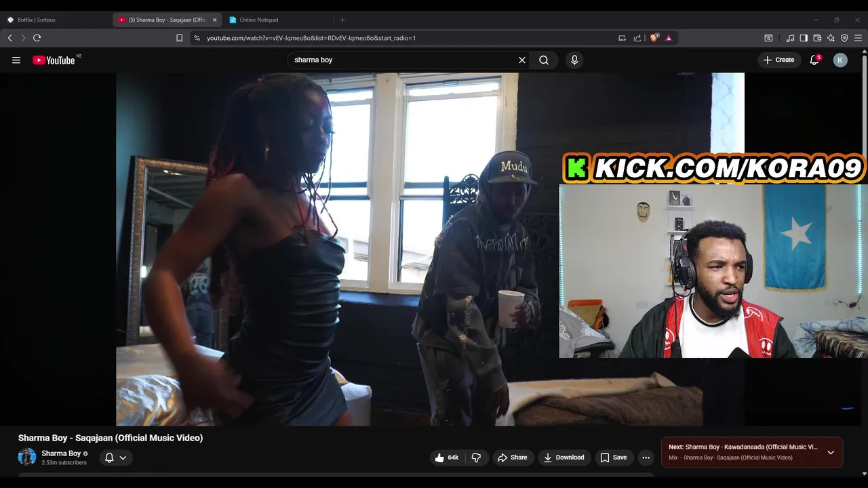The image size is (868, 488).
Task: Open Next: Sharma Boy - Kawadanaada video
Action: pyautogui.click(x=743, y=447)
